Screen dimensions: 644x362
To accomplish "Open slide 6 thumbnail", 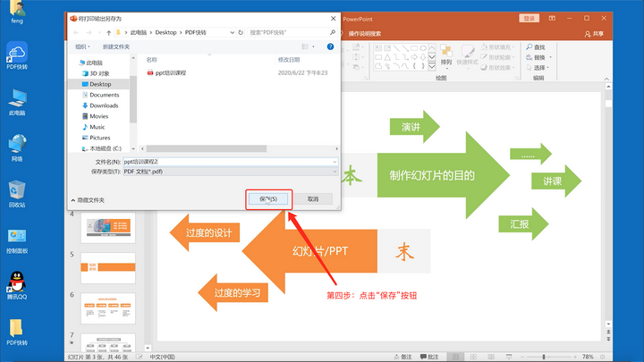I will point(108,308).
